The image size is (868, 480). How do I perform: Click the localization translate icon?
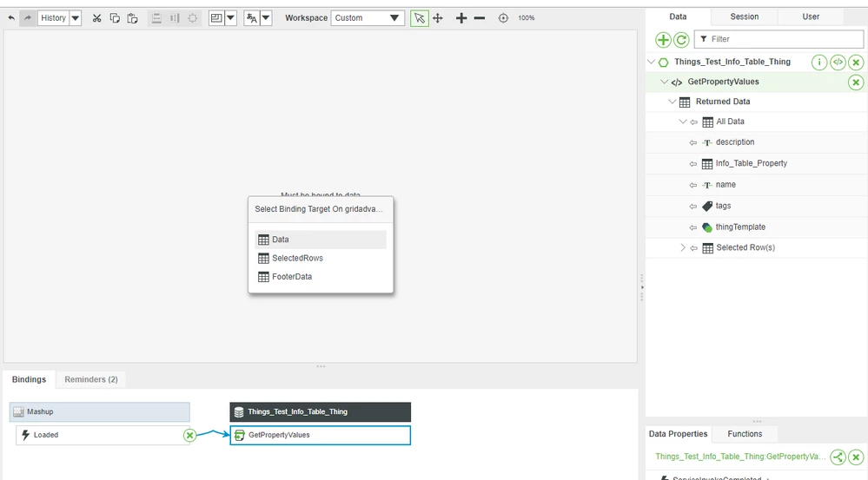(x=252, y=17)
